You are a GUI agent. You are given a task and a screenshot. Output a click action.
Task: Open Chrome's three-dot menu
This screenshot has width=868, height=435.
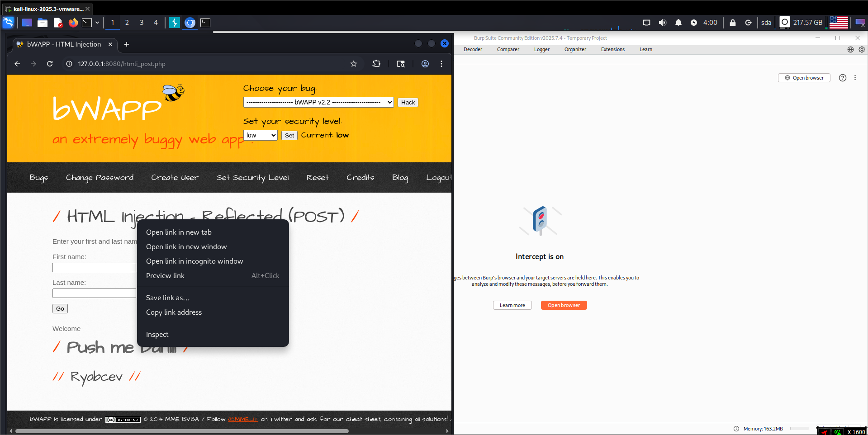point(441,64)
